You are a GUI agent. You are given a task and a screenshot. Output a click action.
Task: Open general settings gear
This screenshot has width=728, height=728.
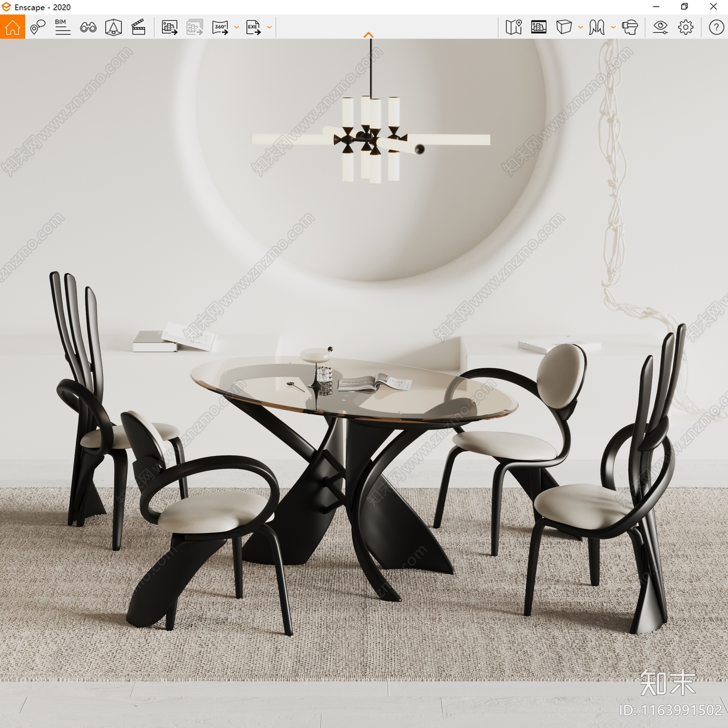pyautogui.click(x=686, y=27)
